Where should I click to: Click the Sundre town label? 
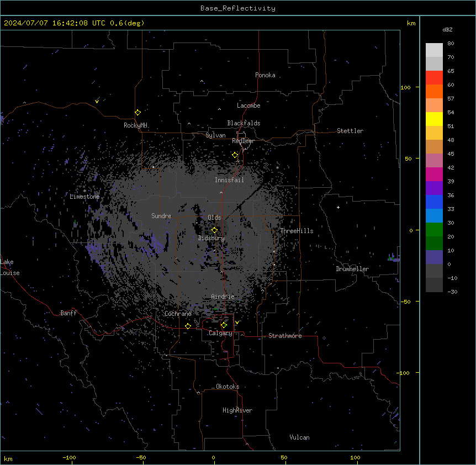tap(161, 216)
